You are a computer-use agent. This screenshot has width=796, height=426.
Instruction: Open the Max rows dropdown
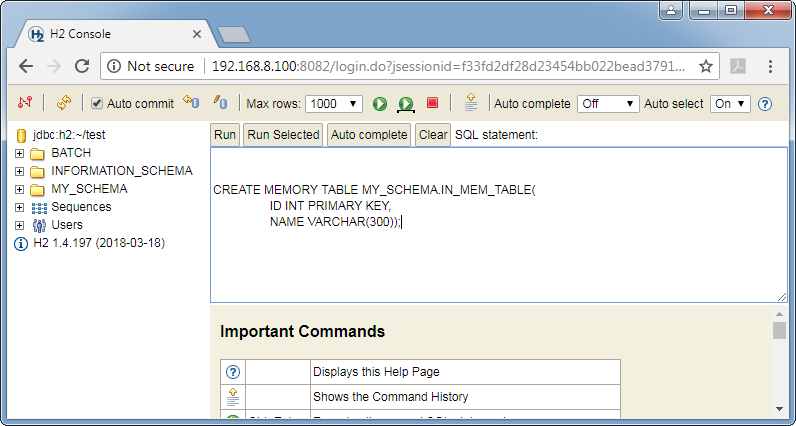pyautogui.click(x=334, y=104)
